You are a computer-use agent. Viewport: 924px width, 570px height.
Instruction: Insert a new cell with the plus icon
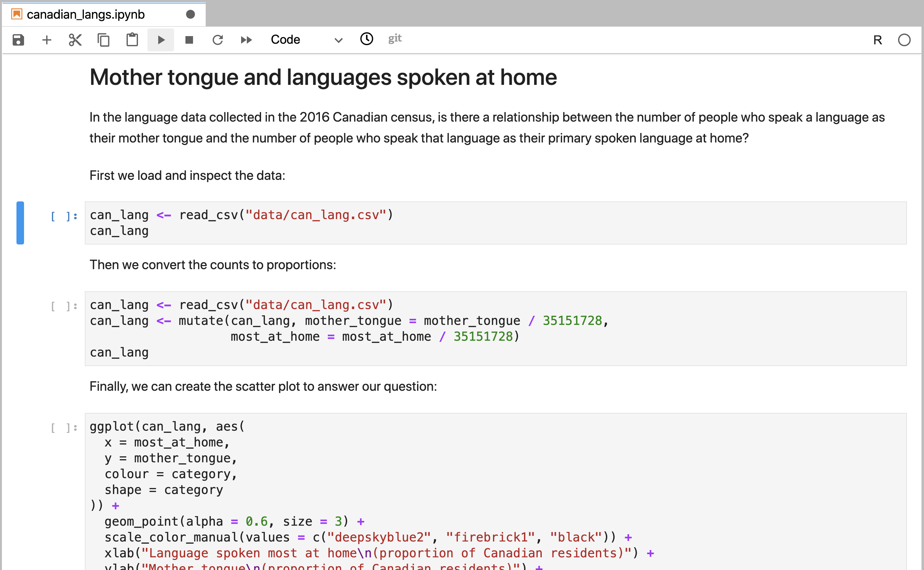47,40
